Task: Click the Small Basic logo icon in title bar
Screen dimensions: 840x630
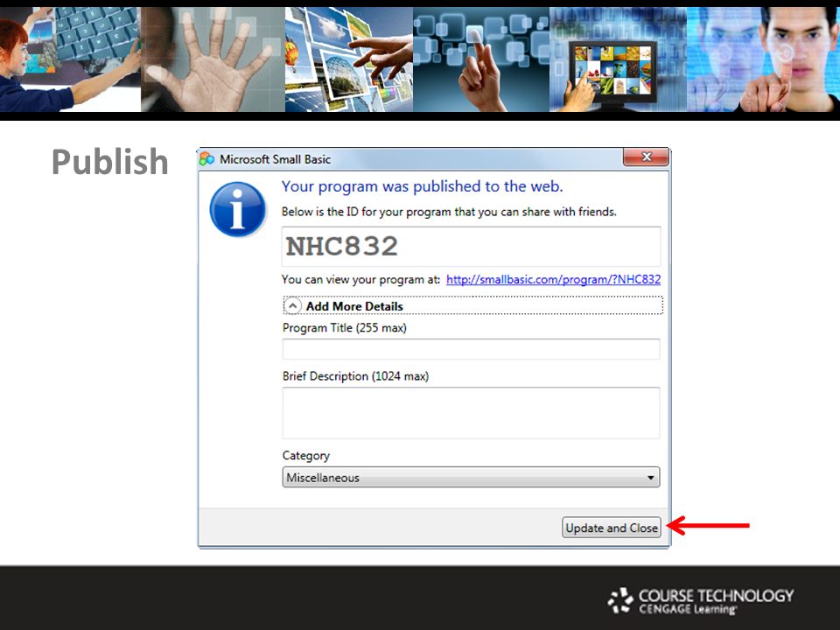Action: (206, 159)
